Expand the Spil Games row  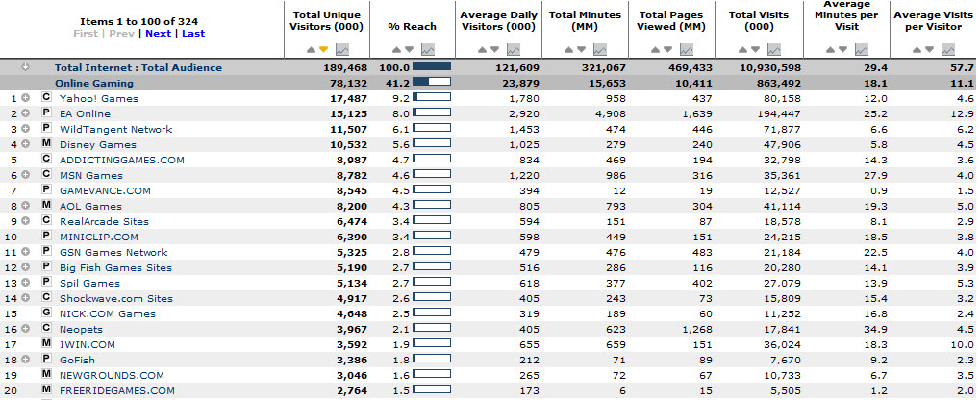[26, 283]
